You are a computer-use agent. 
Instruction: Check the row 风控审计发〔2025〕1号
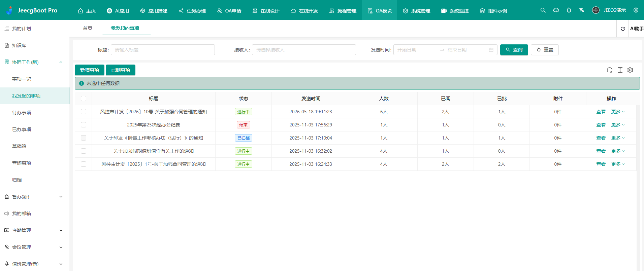(x=84, y=164)
